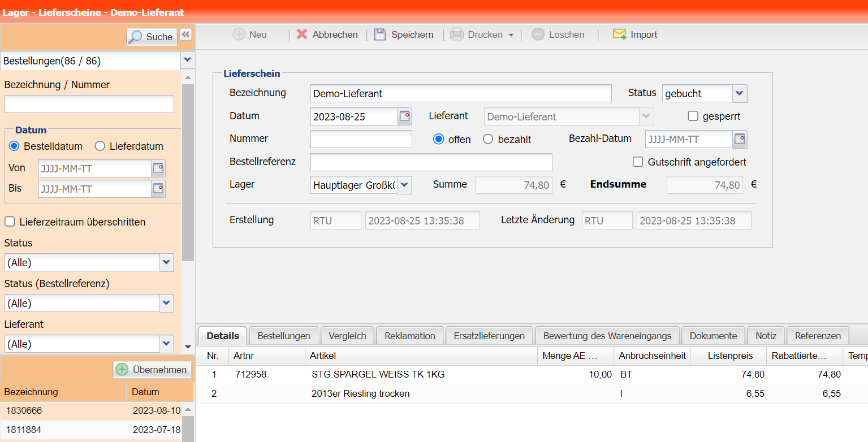Switch to the Reklamation tab
The height and width of the screenshot is (442, 868).
[409, 336]
